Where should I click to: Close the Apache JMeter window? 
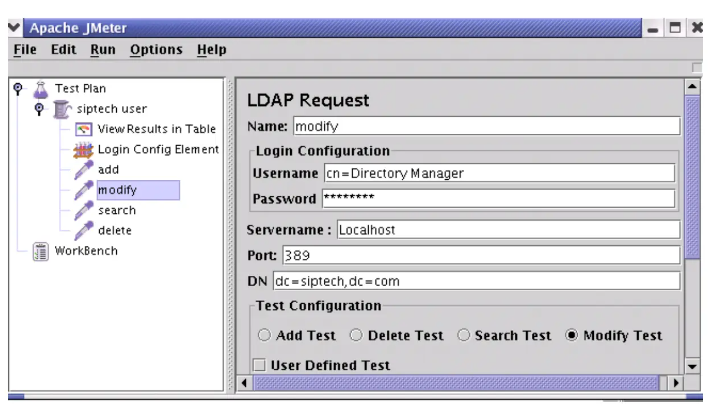(697, 28)
